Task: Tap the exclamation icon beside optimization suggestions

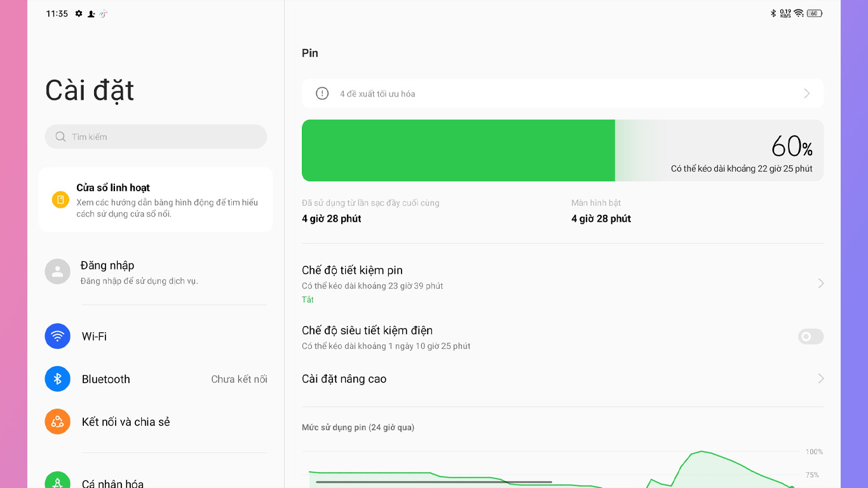Action: (x=322, y=93)
